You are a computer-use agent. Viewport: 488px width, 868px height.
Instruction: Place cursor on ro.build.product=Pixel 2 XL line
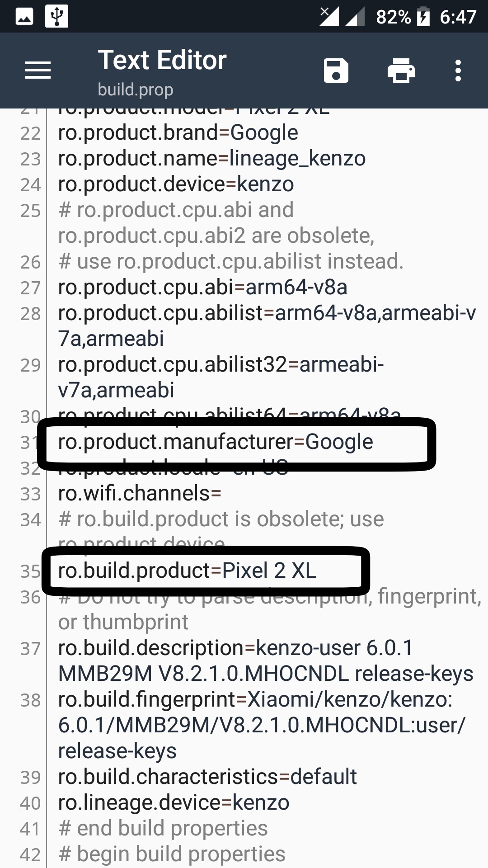click(x=187, y=571)
